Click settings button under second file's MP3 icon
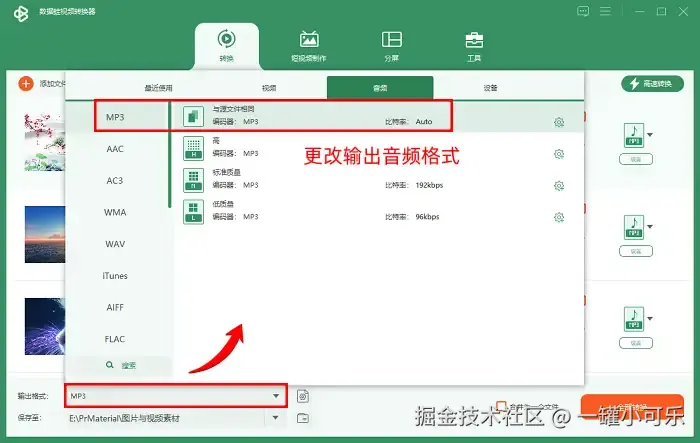700x443 pixels. pyautogui.click(x=636, y=251)
